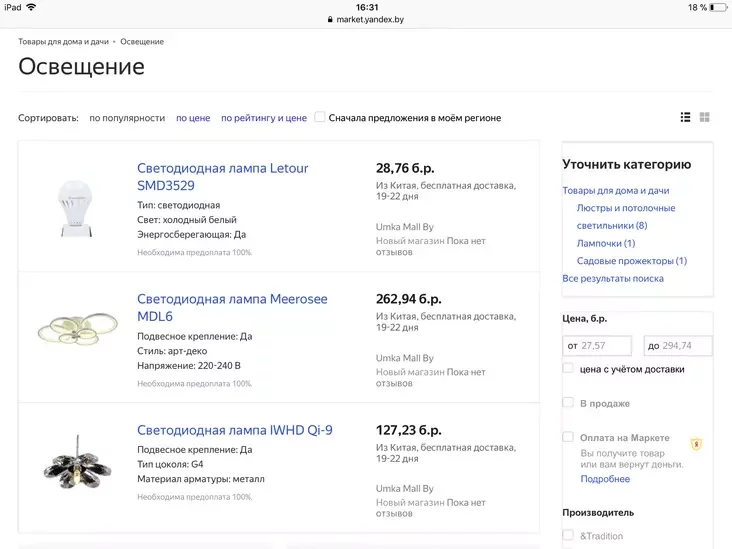
Task: Enable Сначала предложения в моём регионе checkbox
Action: click(x=320, y=117)
